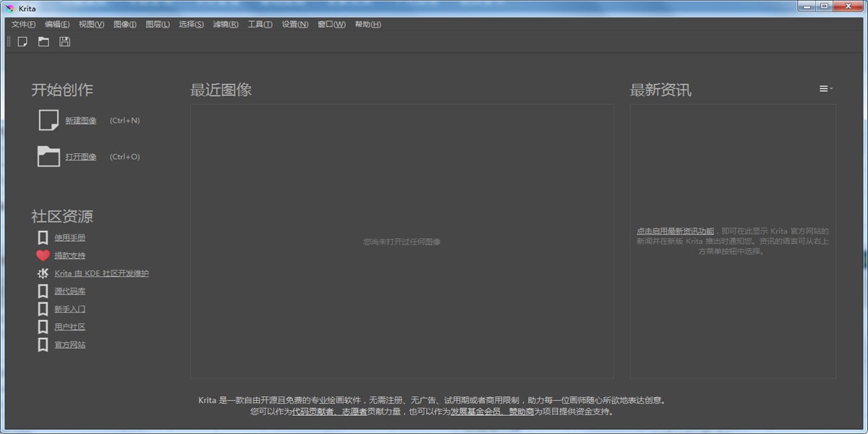Image resolution: width=868 pixels, height=434 pixels.
Task: Open the 新手入门 tutorial link
Action: pyautogui.click(x=70, y=308)
